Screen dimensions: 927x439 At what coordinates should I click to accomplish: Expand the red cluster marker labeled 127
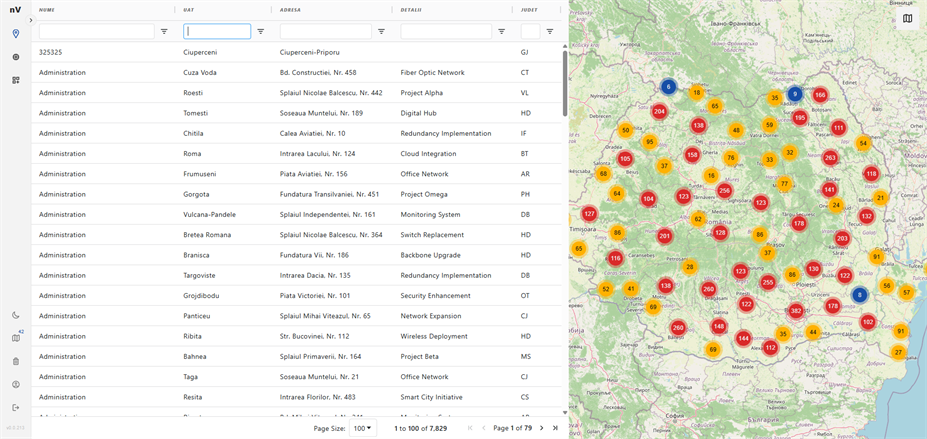click(x=589, y=214)
